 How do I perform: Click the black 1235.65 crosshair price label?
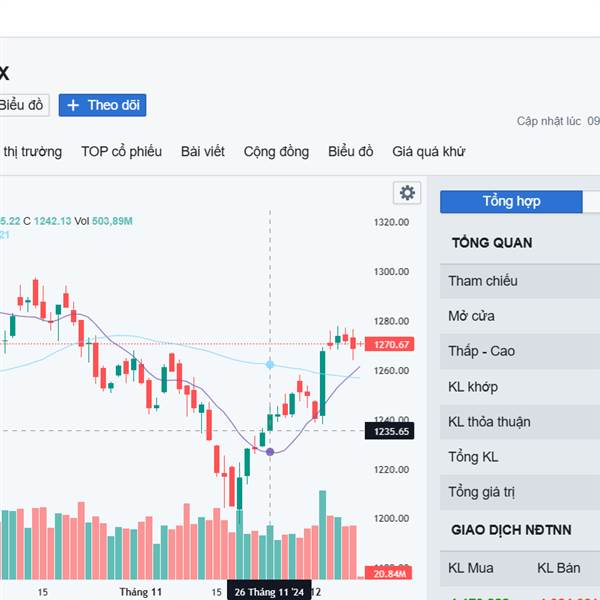pyautogui.click(x=389, y=431)
